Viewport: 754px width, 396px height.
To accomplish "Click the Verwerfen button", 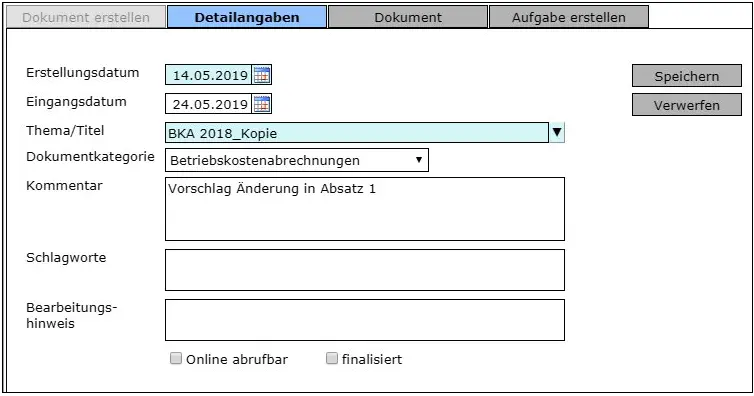I will (x=687, y=105).
